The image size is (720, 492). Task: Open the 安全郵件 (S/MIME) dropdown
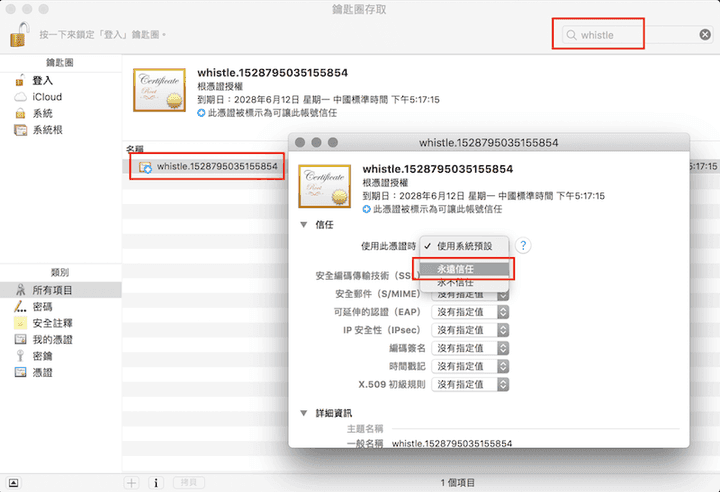[x=470, y=294]
